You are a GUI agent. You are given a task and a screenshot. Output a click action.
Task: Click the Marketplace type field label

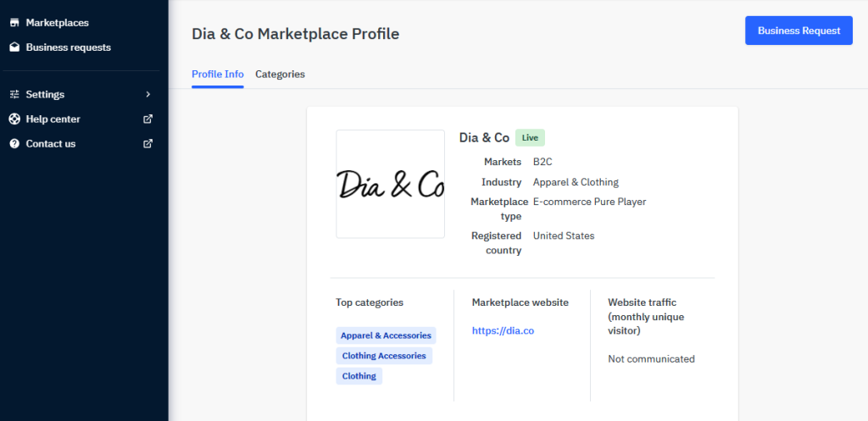[499, 209]
